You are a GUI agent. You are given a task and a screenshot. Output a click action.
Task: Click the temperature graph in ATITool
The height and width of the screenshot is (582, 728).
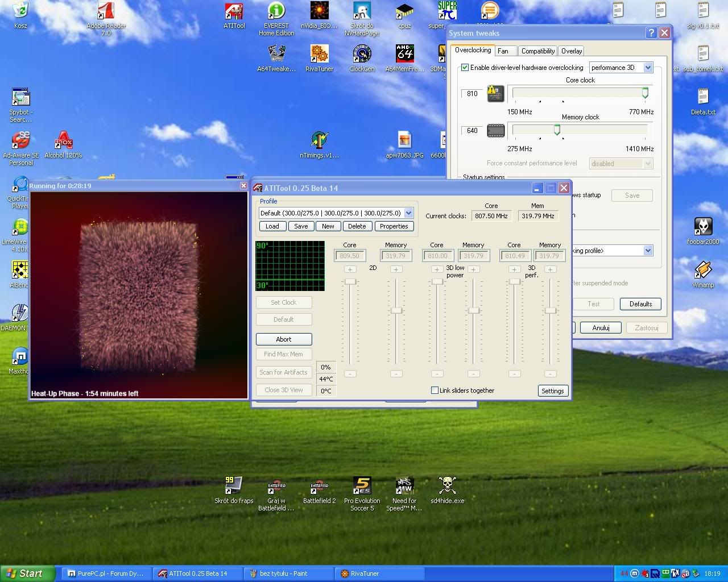(290, 265)
